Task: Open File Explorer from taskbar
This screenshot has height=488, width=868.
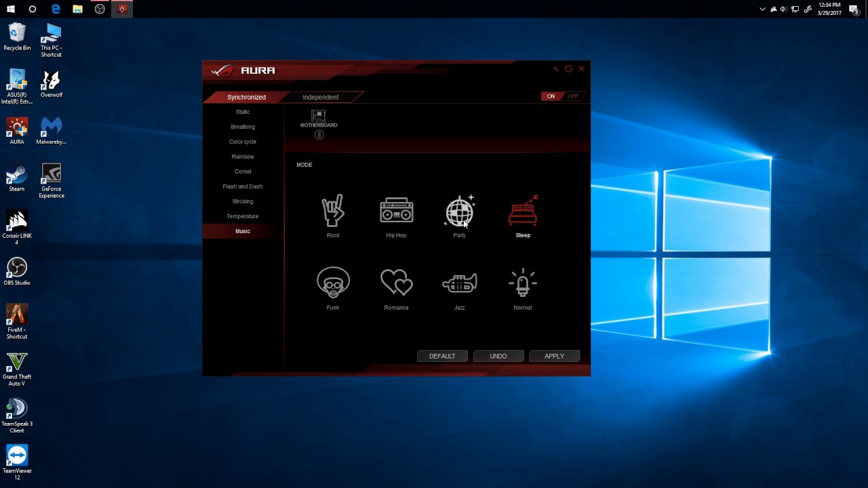Action: click(78, 9)
